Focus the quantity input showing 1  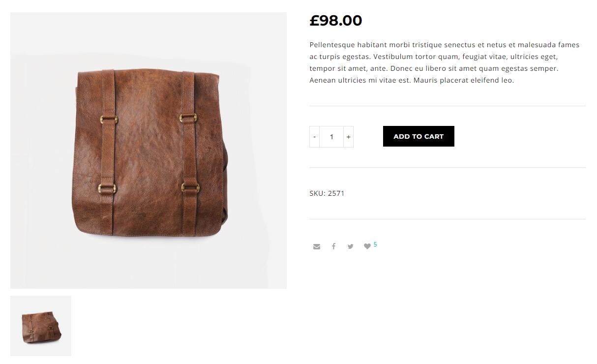click(331, 137)
